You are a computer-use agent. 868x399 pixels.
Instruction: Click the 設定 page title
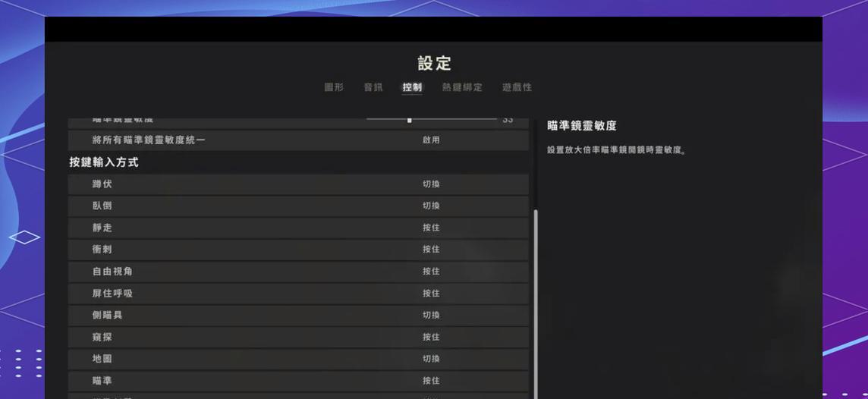pos(435,63)
